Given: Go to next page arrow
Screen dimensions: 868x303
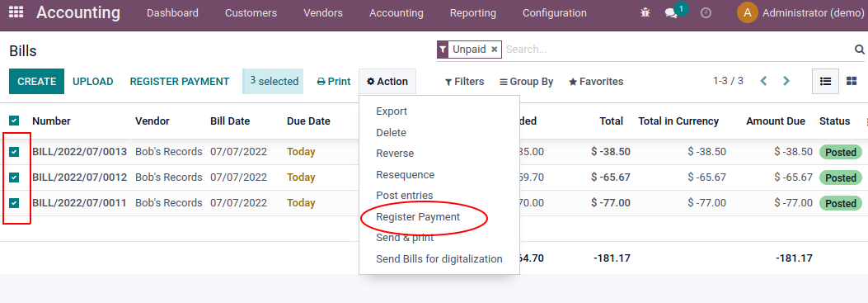Looking at the screenshot, I should (x=786, y=82).
